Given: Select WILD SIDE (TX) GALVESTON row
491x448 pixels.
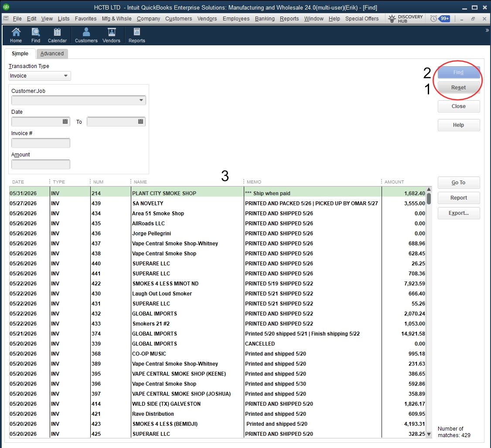Looking at the screenshot, I should click(x=217, y=404).
